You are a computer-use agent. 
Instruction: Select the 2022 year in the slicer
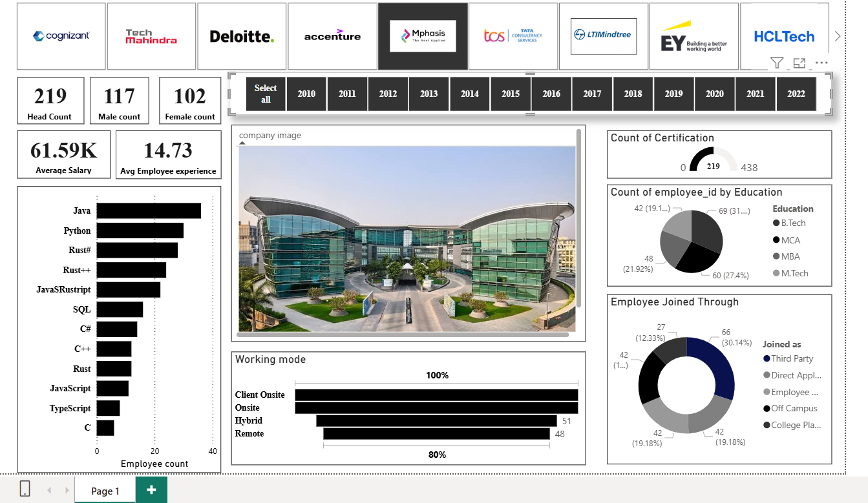[796, 93]
